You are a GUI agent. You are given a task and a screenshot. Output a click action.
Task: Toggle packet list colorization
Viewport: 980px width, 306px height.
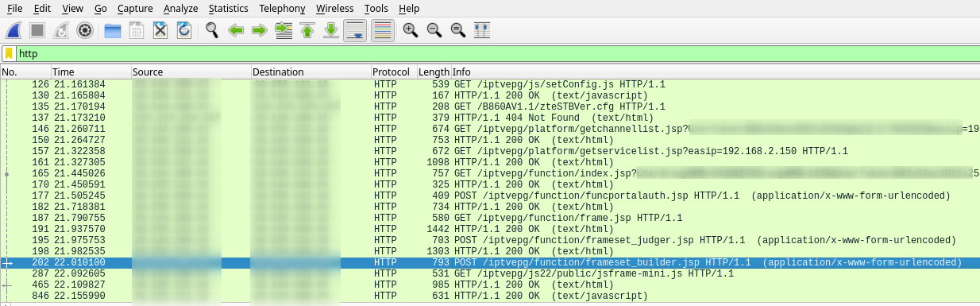pos(382,30)
